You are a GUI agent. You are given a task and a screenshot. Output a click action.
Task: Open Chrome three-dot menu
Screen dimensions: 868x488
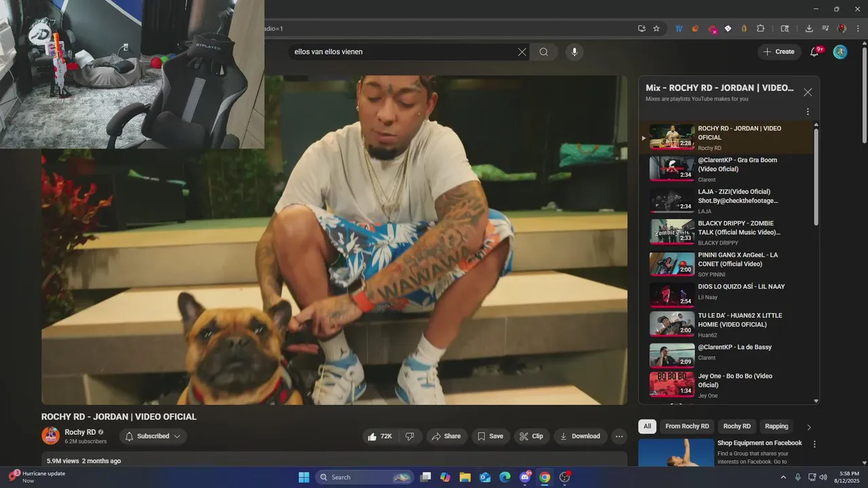tap(857, 28)
